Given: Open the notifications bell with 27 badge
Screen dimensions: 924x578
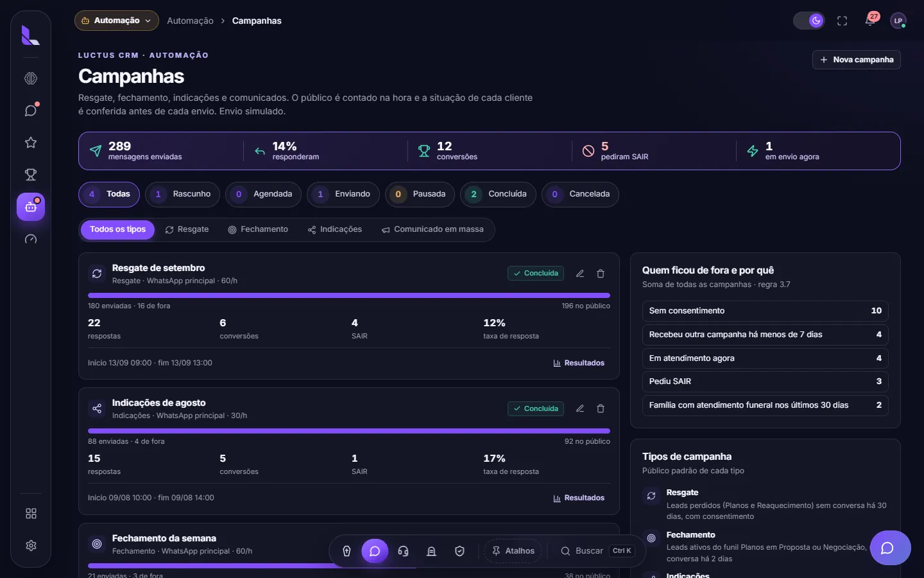Looking at the screenshot, I should pyautogui.click(x=870, y=21).
